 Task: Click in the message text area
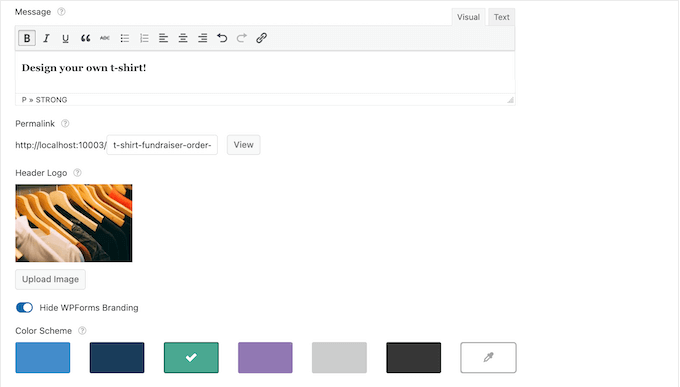[265, 72]
